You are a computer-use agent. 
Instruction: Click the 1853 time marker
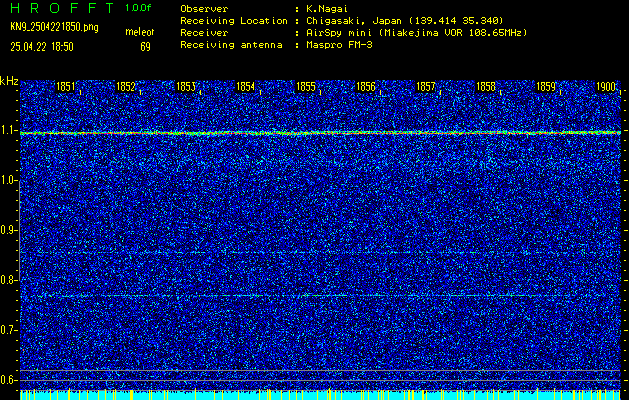coord(186,87)
